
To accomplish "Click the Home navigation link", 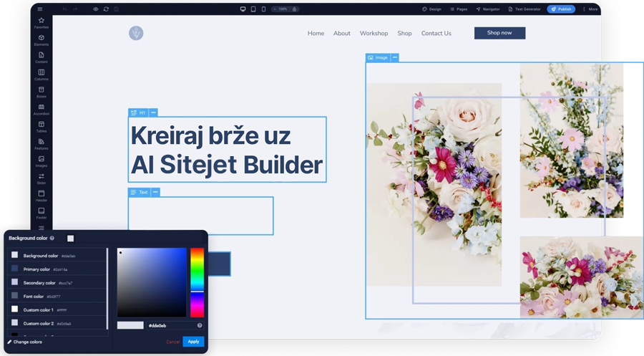I will click(316, 33).
